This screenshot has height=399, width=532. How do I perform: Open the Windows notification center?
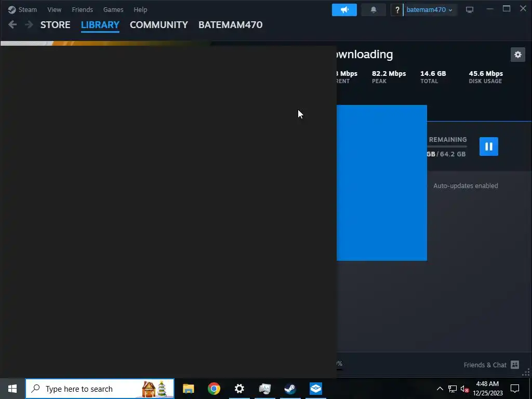[x=515, y=389]
